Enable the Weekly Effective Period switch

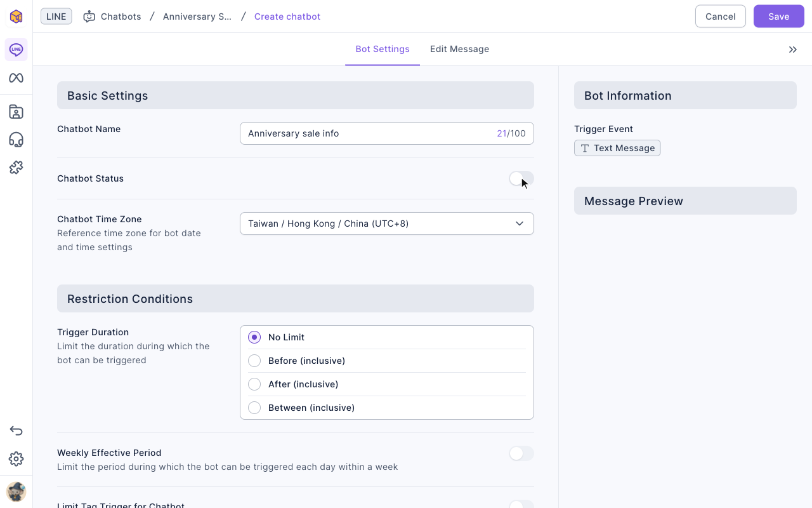point(521,453)
